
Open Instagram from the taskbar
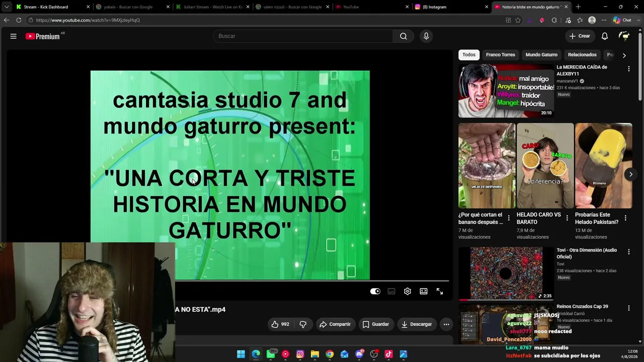point(300,354)
